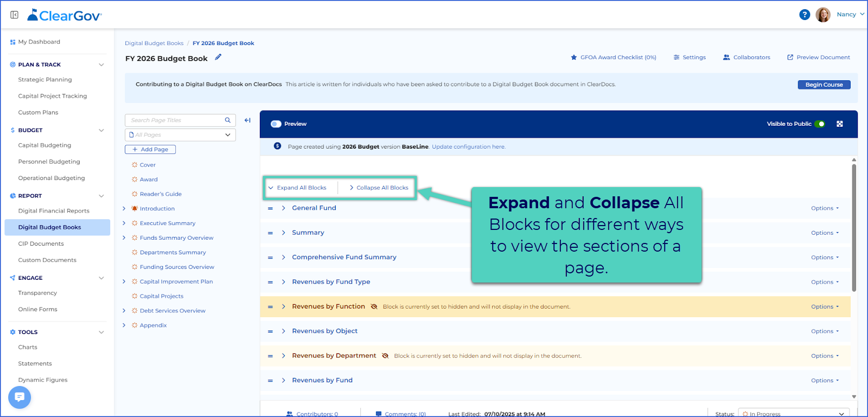868x417 pixels.
Task: Click the drag handle for General Fund block
Action: [x=270, y=208]
